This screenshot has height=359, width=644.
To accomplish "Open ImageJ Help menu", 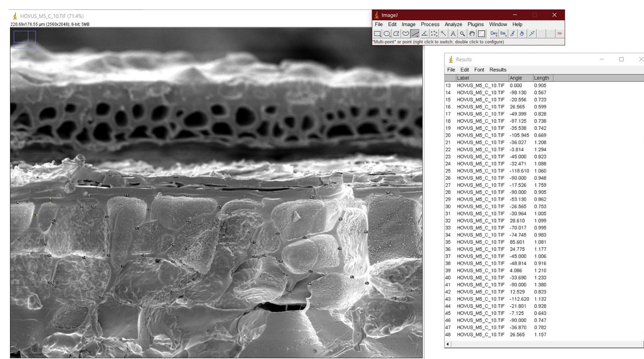I will coord(517,24).
